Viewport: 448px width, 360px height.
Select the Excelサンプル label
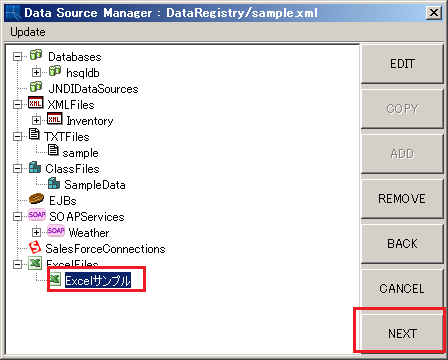tap(98, 281)
